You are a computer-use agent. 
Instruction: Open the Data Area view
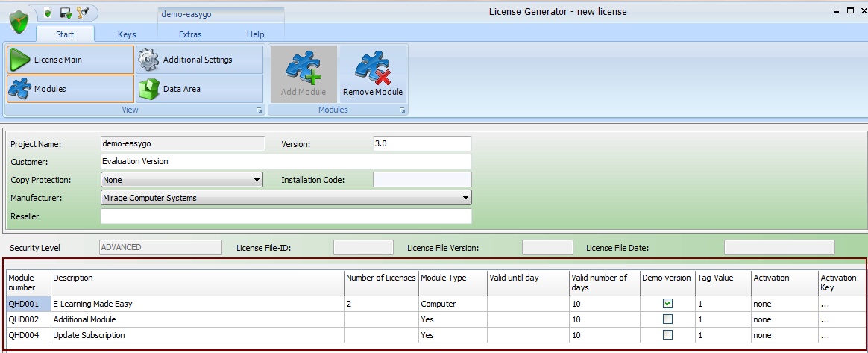click(199, 89)
